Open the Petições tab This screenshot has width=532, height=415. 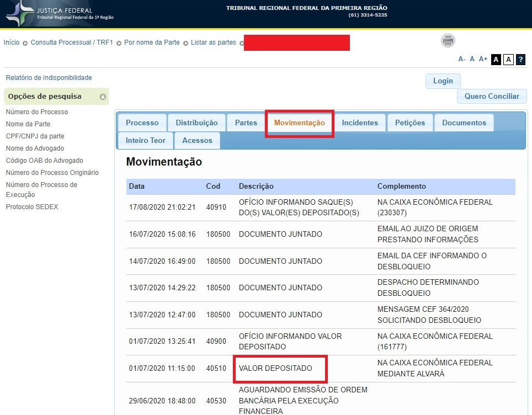tap(410, 123)
